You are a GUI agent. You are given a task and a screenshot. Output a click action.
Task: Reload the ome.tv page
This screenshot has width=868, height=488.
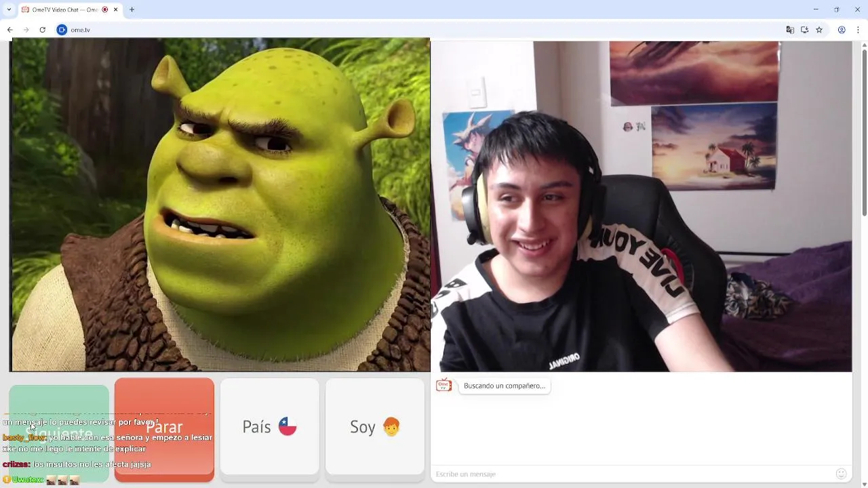pos(42,30)
